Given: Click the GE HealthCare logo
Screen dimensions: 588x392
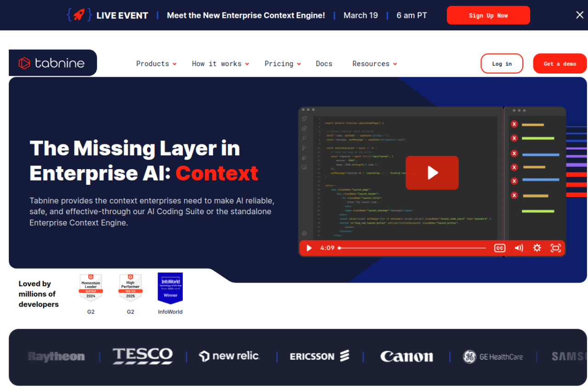Looking at the screenshot, I should tap(492, 357).
